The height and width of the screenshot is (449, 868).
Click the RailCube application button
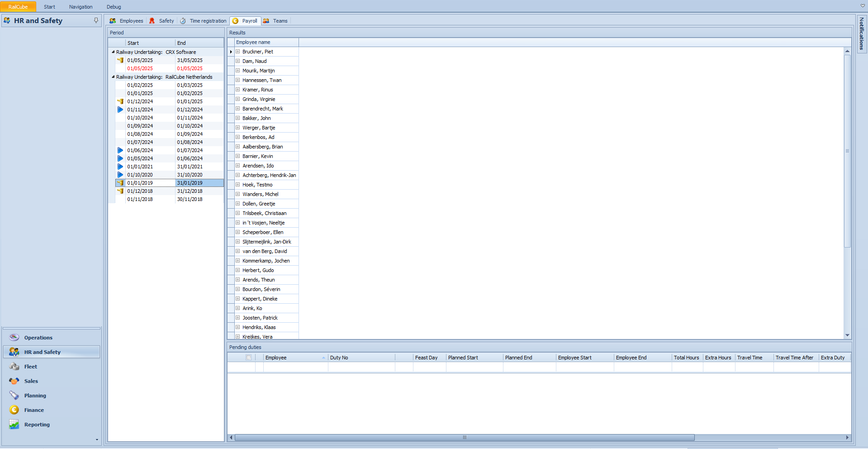point(18,7)
